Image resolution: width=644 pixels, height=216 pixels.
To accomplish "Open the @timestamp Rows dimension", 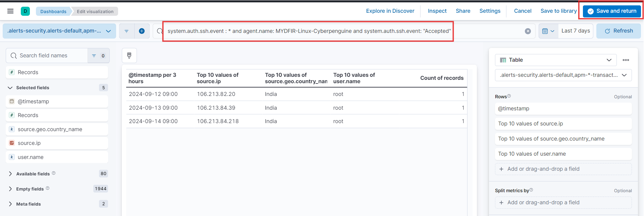I will 563,109.
